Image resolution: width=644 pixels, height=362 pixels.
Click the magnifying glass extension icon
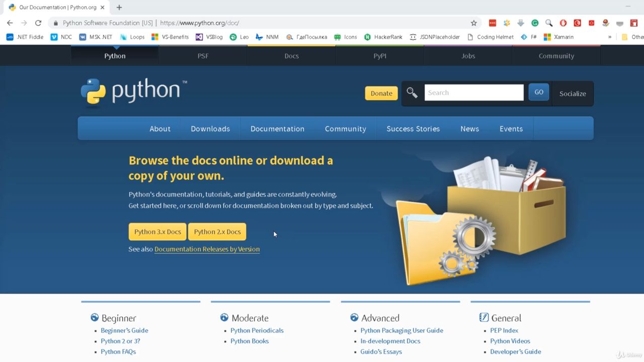pos(549,23)
